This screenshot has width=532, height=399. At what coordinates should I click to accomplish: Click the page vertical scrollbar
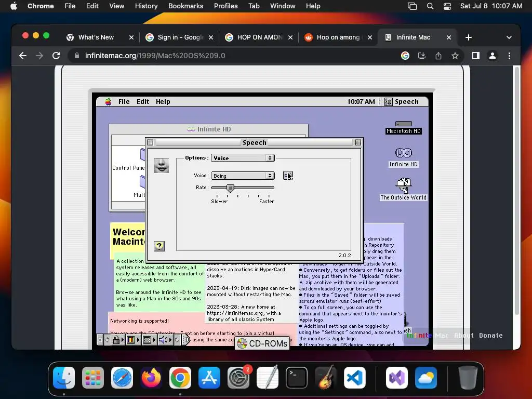coord(517,190)
